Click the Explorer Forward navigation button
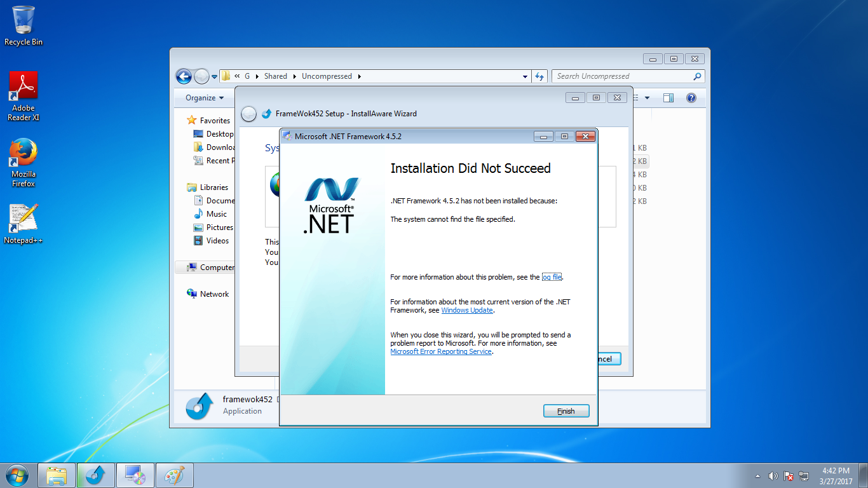This screenshot has height=488, width=868. (201, 76)
